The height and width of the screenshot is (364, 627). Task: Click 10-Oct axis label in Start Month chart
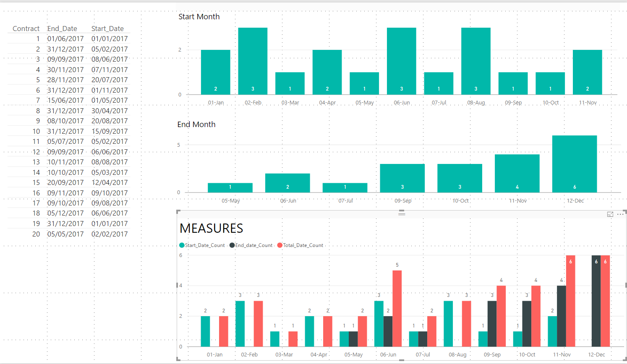[551, 103]
